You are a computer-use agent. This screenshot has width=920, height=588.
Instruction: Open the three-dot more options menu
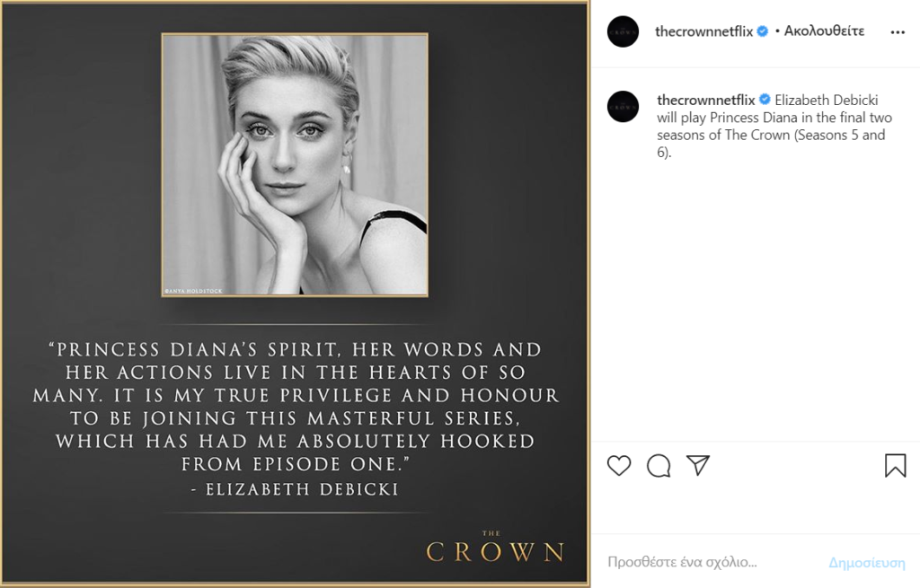click(x=898, y=31)
